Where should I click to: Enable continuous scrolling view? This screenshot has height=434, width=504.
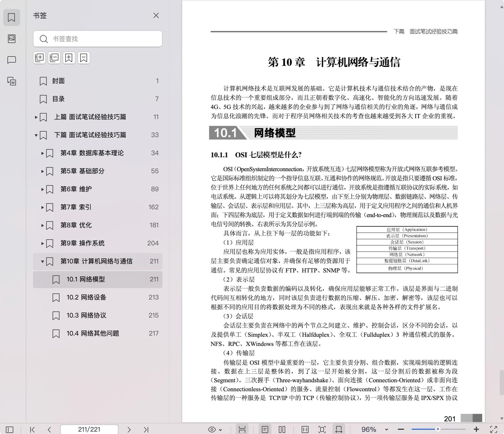(x=242, y=429)
